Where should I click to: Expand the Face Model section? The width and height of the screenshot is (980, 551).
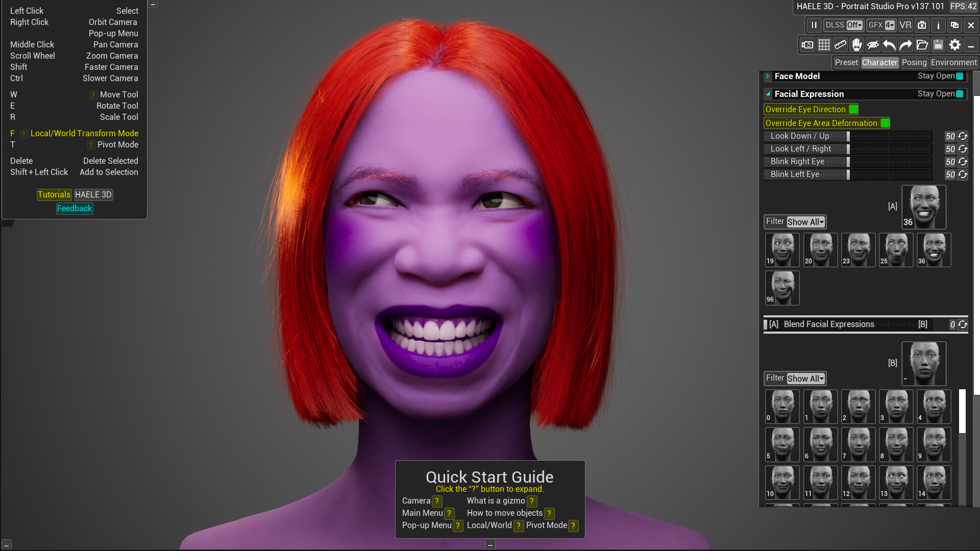point(768,76)
